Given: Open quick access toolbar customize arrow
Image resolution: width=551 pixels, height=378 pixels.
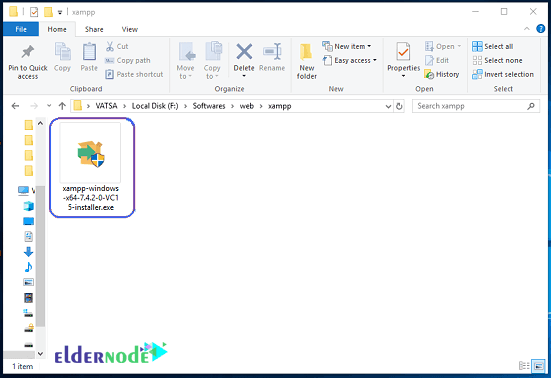Looking at the screenshot, I should point(60,12).
